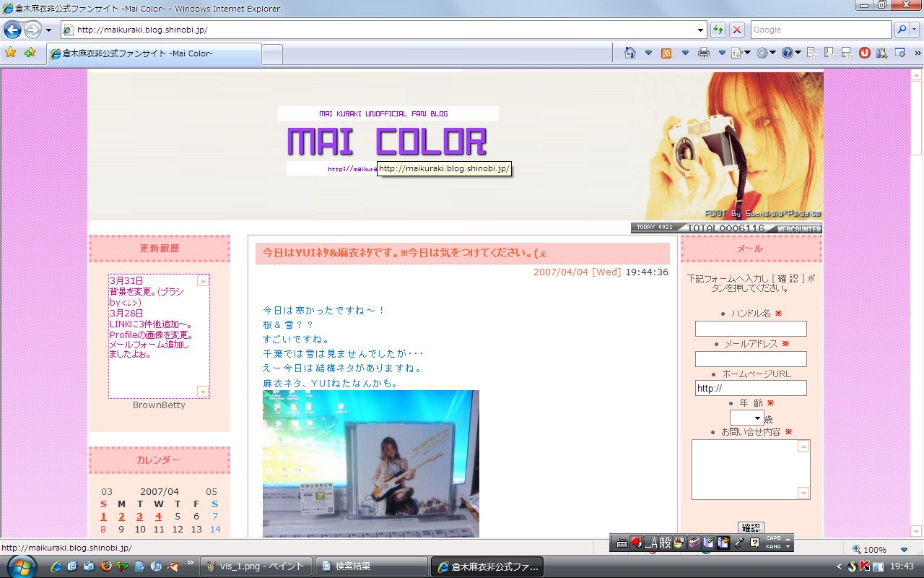This screenshot has width=924, height=578.
Task: Print the page with the printer icon
Action: pos(703,53)
